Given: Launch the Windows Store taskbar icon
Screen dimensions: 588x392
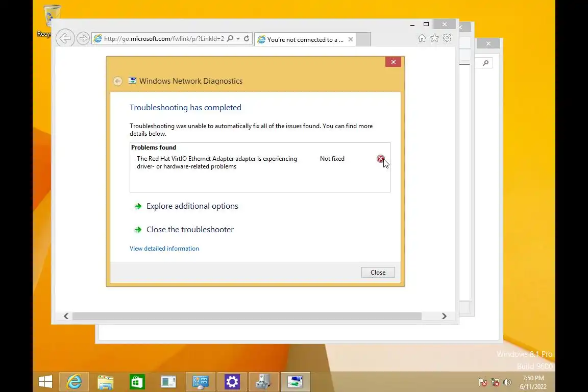Looking at the screenshot, I should pyautogui.click(x=137, y=382).
